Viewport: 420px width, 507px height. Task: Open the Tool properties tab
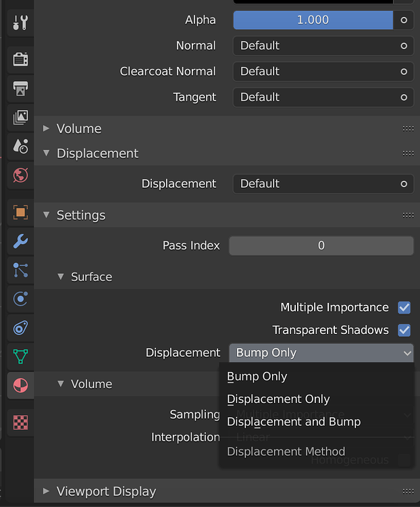tap(20, 22)
